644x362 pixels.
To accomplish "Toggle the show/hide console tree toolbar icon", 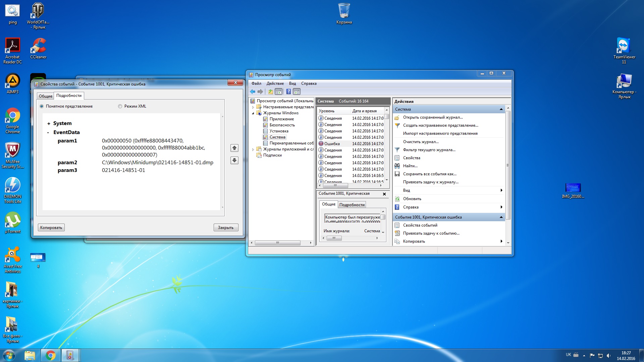I will click(x=279, y=92).
